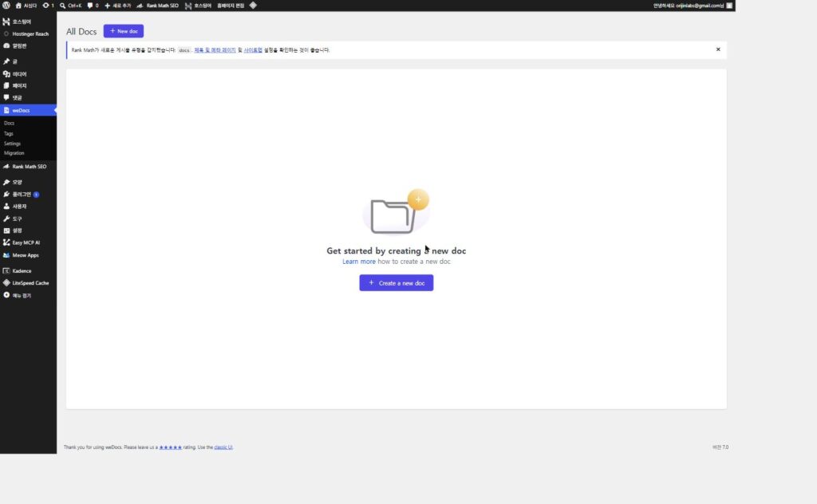817x504 pixels.
Task: Open the 사용자 users menu
Action: [x=28, y=207]
